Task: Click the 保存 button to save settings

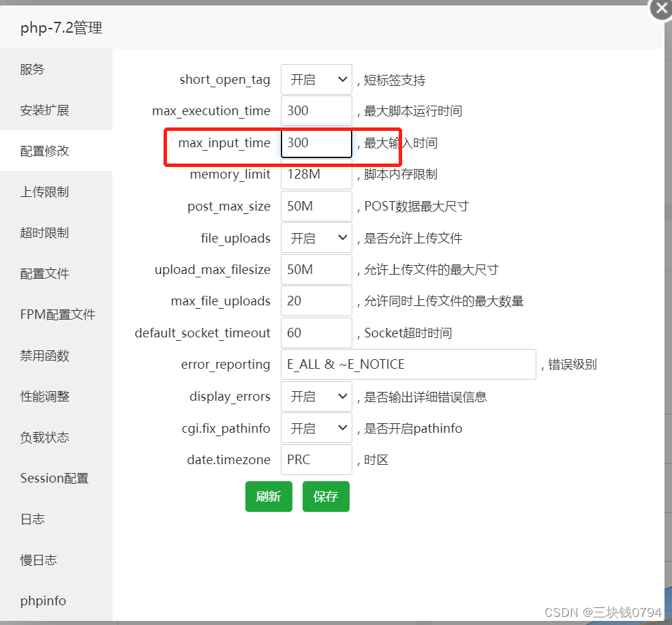Action: 326,496
